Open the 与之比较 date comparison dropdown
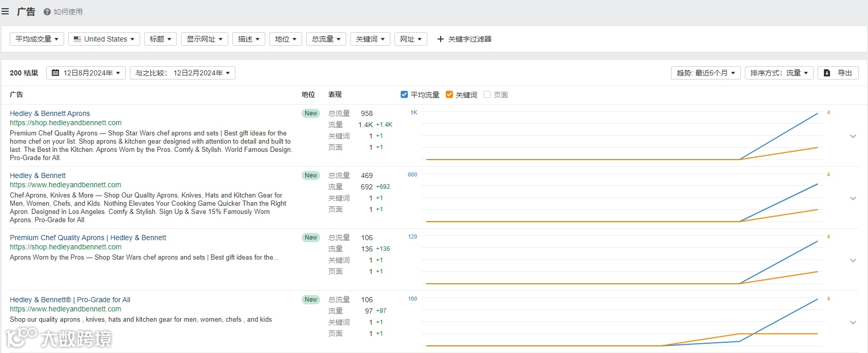Screen dimensions: 868x353 (183, 73)
